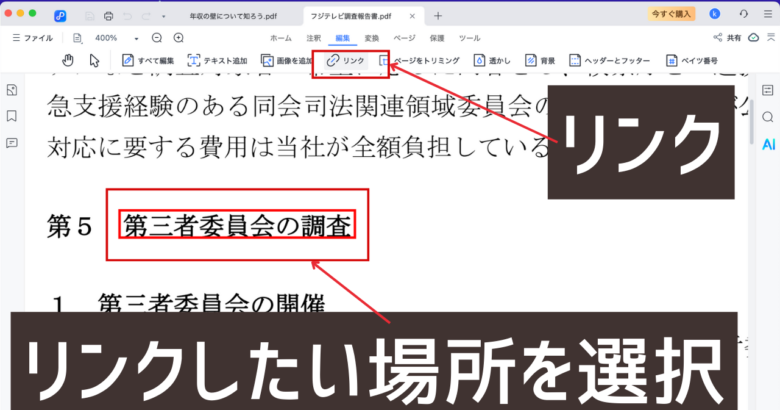Open the ファイル menu

click(x=32, y=37)
